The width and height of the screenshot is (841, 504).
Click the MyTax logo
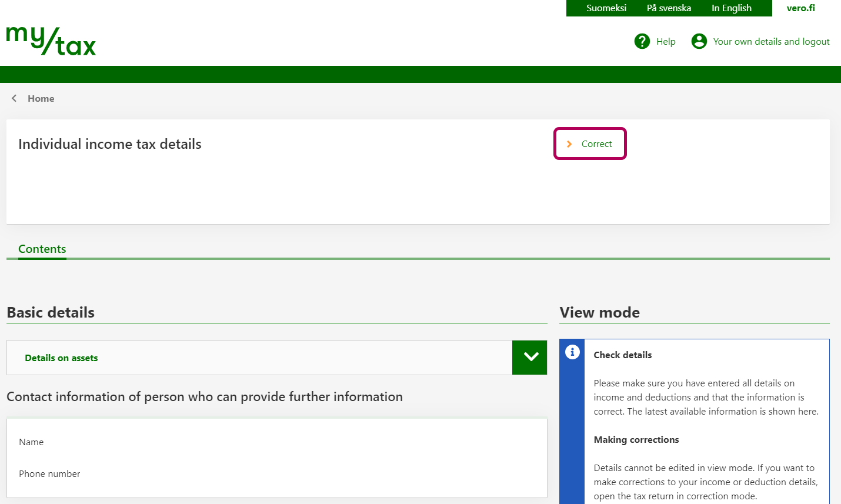51,41
